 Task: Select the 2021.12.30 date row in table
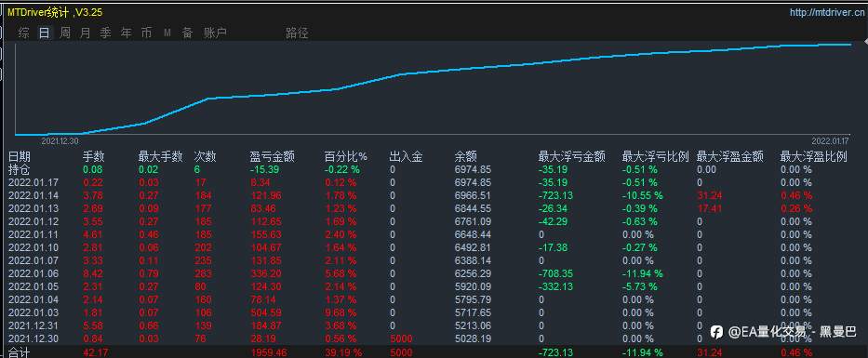point(33,338)
